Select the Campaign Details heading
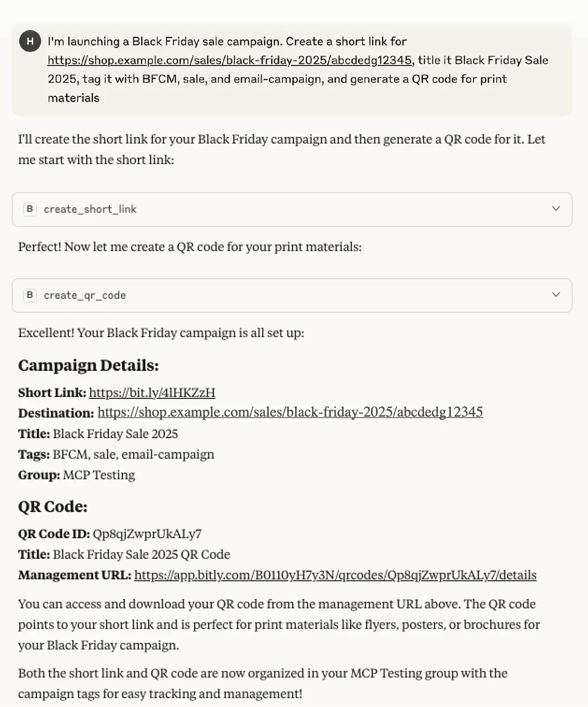 click(88, 365)
